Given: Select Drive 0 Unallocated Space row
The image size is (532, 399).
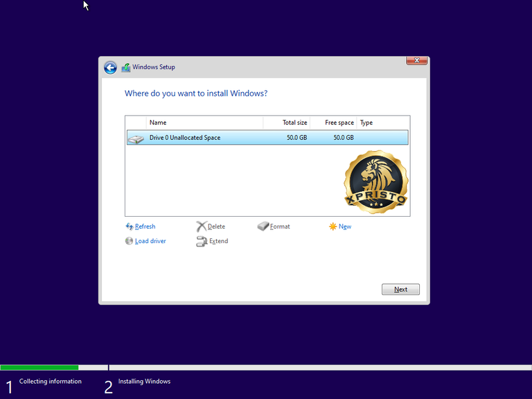Looking at the screenshot, I should click(x=267, y=137).
